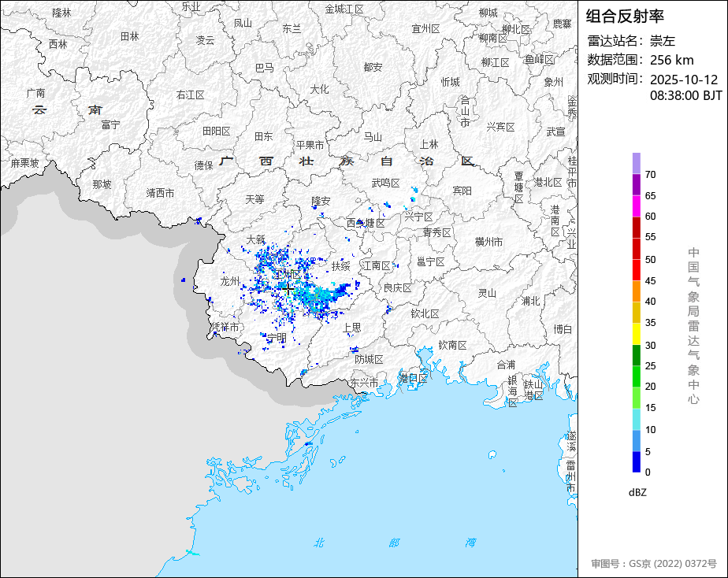Click the 都安 map label
This screenshot has width=728, height=578.
[x=373, y=67]
